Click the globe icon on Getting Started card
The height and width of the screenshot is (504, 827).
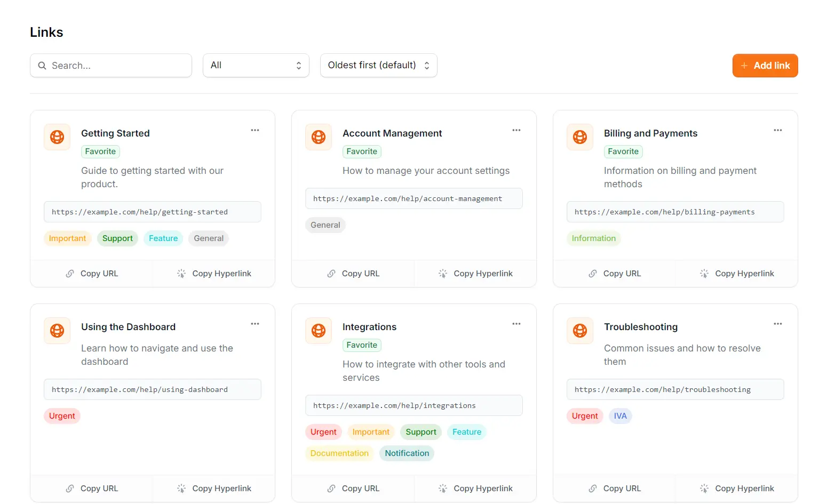click(x=57, y=137)
